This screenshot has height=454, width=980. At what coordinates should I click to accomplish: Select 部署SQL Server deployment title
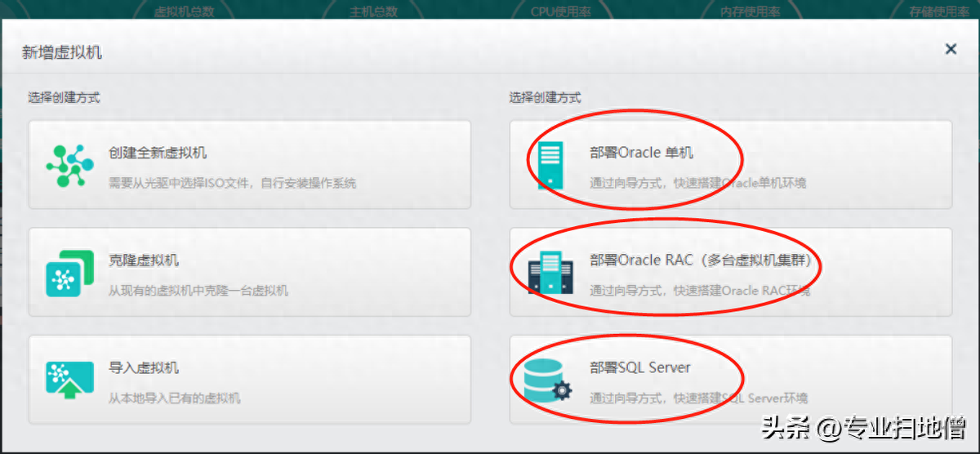639,367
